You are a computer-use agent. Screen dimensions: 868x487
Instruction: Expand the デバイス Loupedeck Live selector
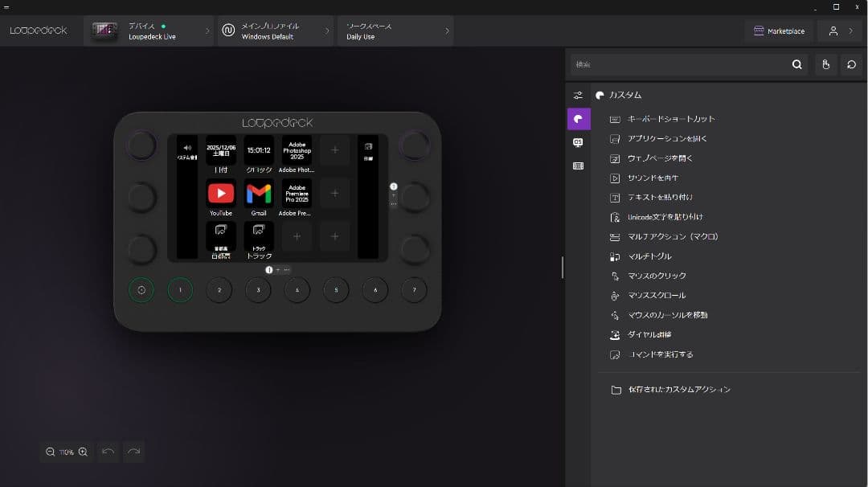coord(149,31)
